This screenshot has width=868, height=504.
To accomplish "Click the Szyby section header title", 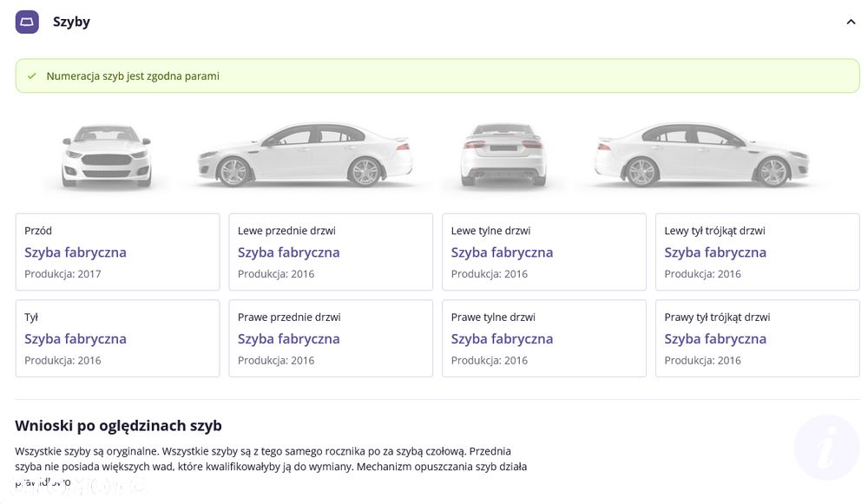I will click(x=71, y=23).
